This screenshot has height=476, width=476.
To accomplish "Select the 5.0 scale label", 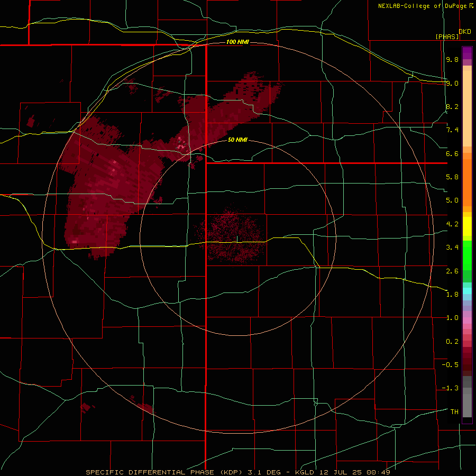I will tap(452, 200).
